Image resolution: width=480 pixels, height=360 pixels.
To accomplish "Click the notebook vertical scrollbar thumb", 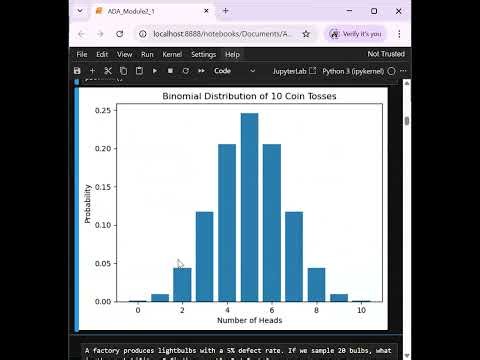I will point(407,121).
